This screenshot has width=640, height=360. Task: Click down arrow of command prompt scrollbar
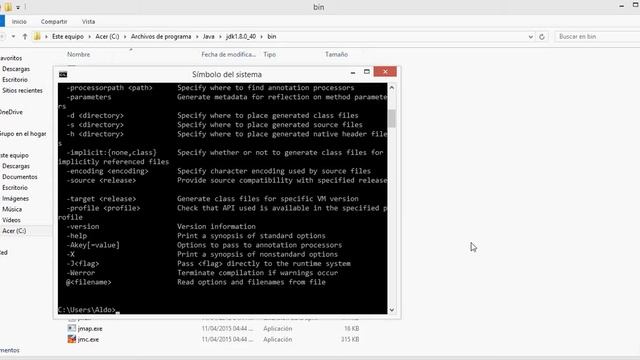click(x=392, y=310)
